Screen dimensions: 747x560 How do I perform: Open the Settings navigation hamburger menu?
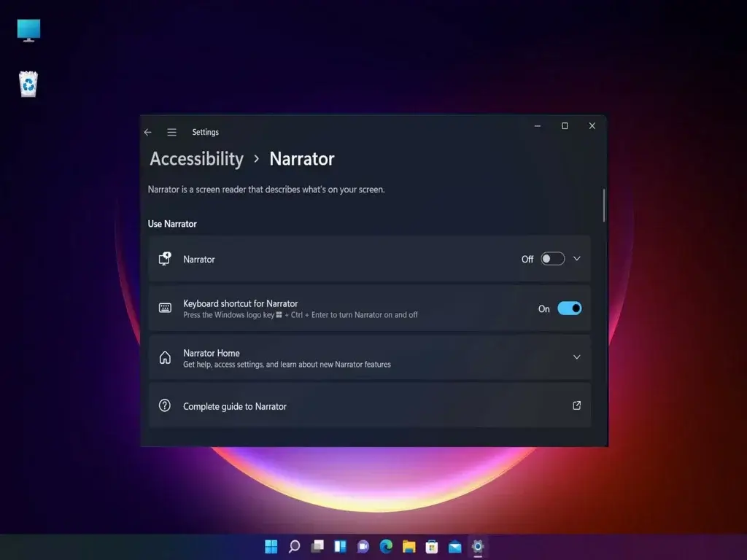[171, 132]
